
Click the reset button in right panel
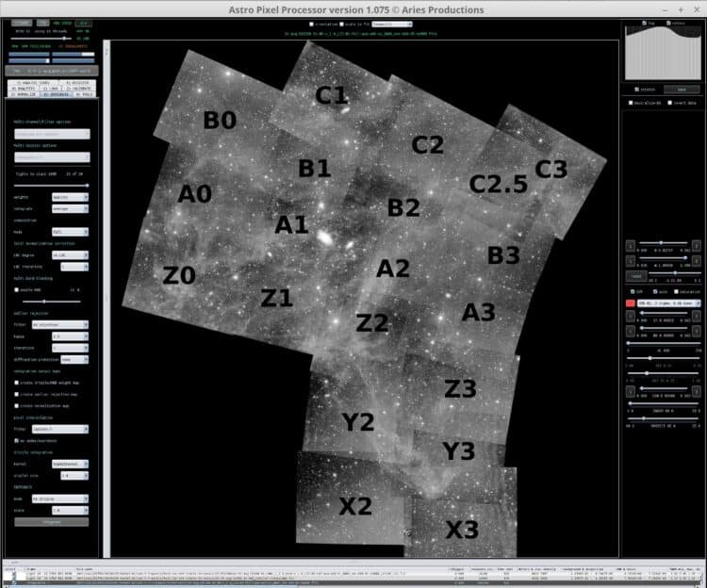tap(636, 276)
